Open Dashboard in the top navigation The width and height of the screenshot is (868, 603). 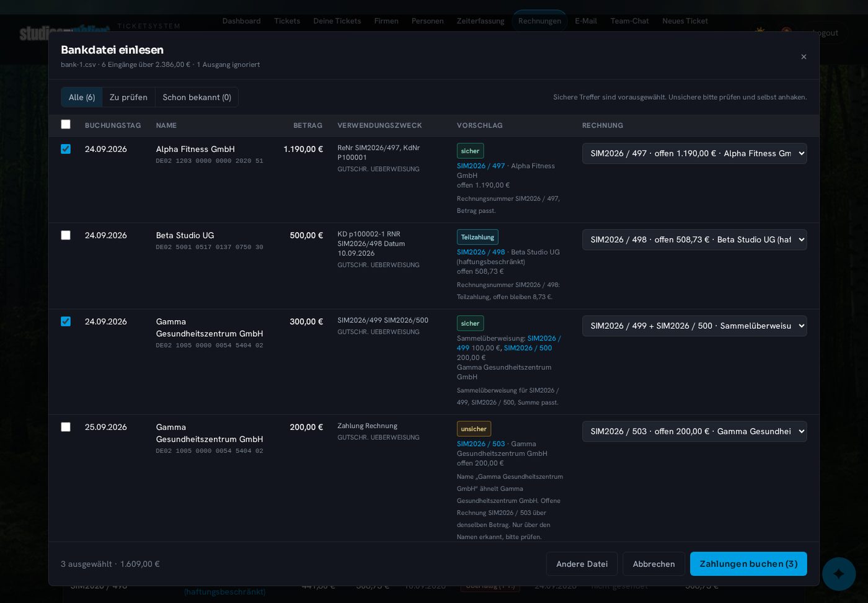241,21
